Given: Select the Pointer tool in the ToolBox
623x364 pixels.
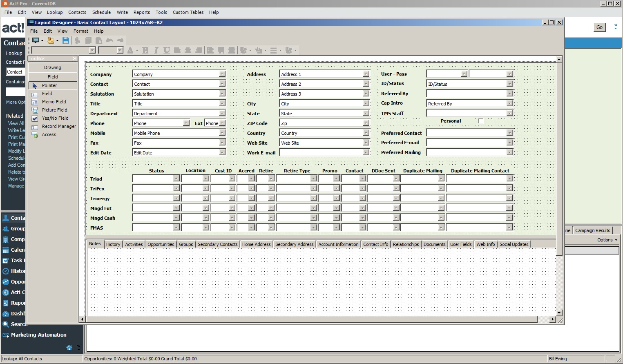Looking at the screenshot, I should tap(53, 85).
